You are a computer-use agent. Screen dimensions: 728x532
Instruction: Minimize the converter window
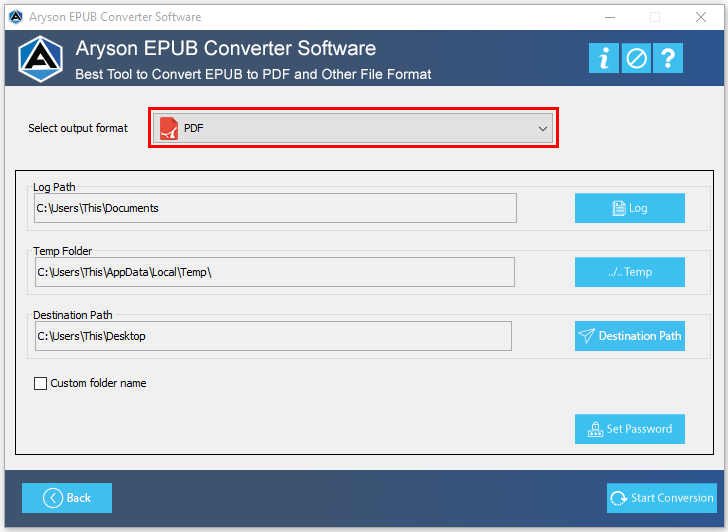tap(610, 17)
